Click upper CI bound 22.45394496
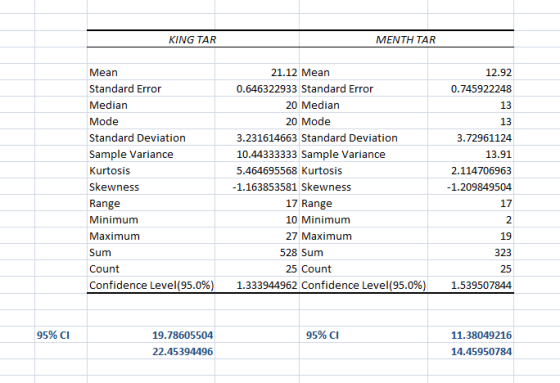 pos(182,352)
